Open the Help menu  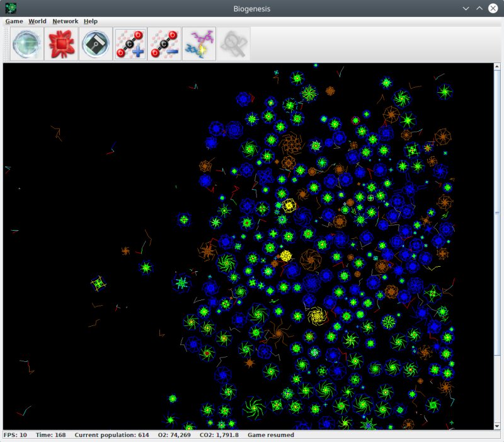[91, 21]
